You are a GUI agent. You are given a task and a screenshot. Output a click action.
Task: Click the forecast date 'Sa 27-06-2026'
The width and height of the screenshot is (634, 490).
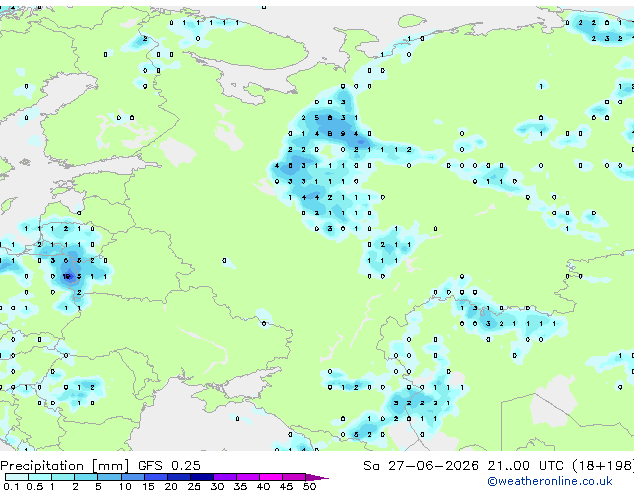(x=421, y=466)
